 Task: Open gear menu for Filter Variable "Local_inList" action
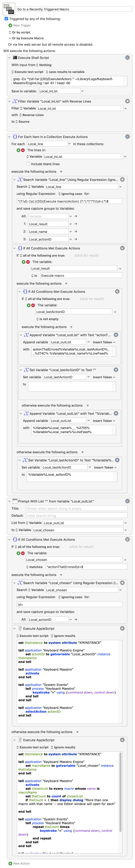tap(127, 101)
